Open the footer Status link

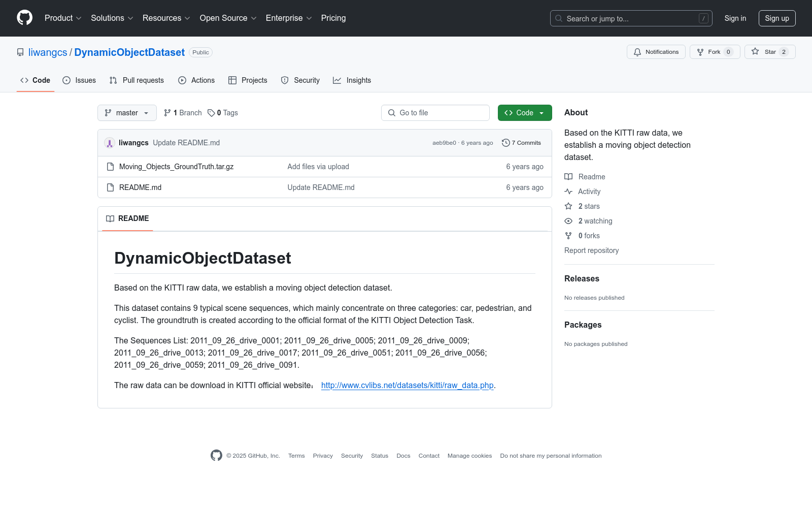(380, 456)
